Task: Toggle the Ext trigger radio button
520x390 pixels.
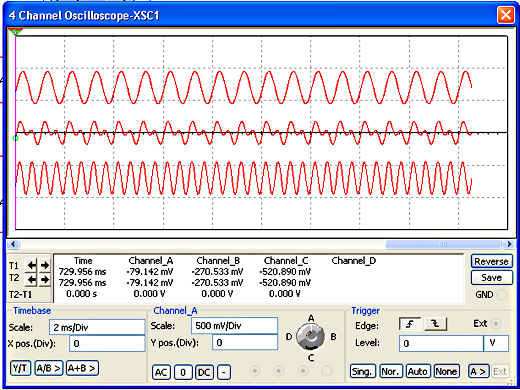Action: coord(496,324)
